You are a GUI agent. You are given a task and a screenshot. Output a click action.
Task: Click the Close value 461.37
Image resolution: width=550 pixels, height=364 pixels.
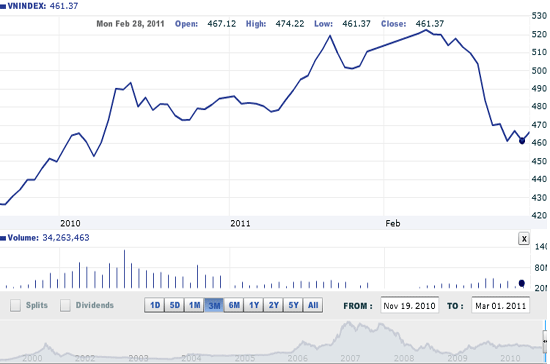[430, 24]
